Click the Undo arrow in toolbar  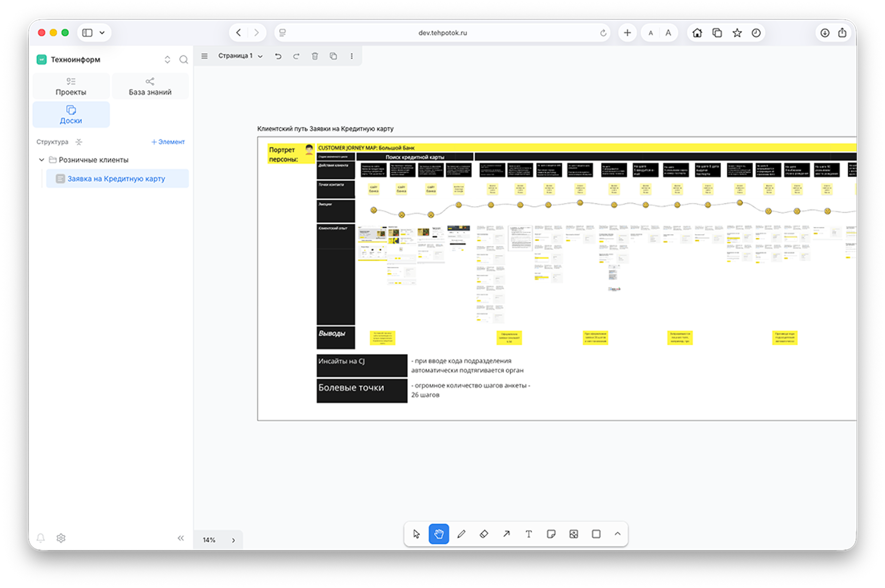point(278,56)
